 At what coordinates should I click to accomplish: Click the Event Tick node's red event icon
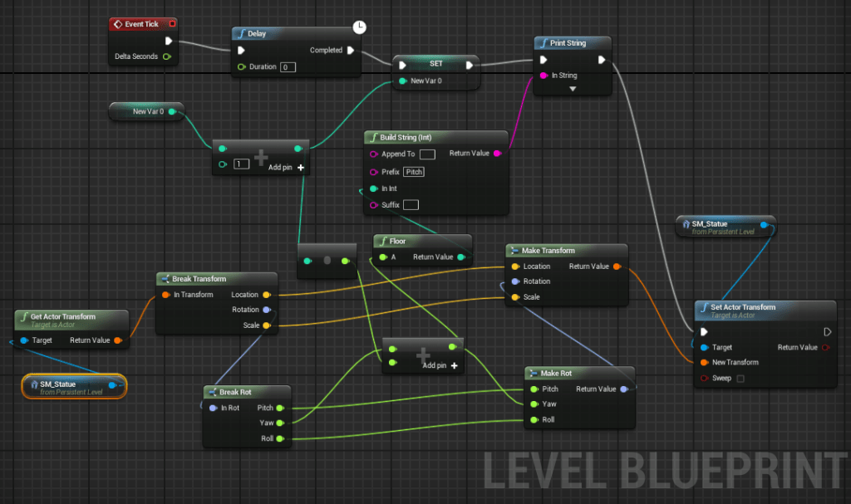tap(118, 24)
